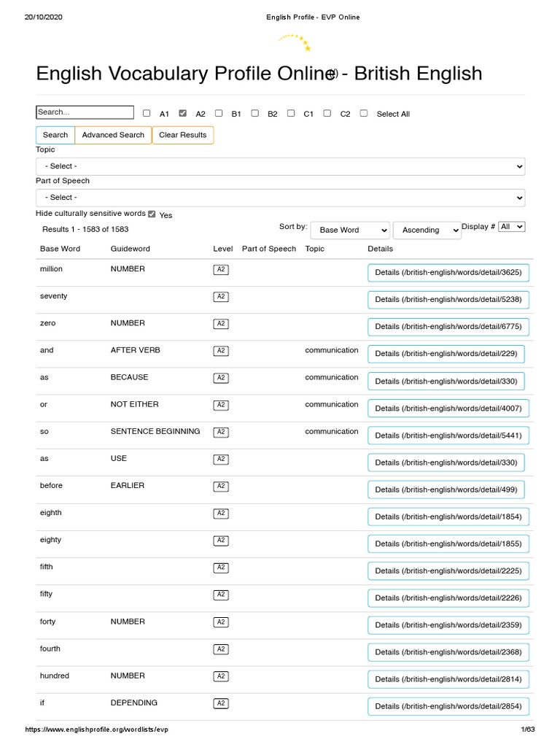The width and height of the screenshot is (560, 747).
Task: Open the Display # All dropdown
Action: pyautogui.click(x=511, y=227)
